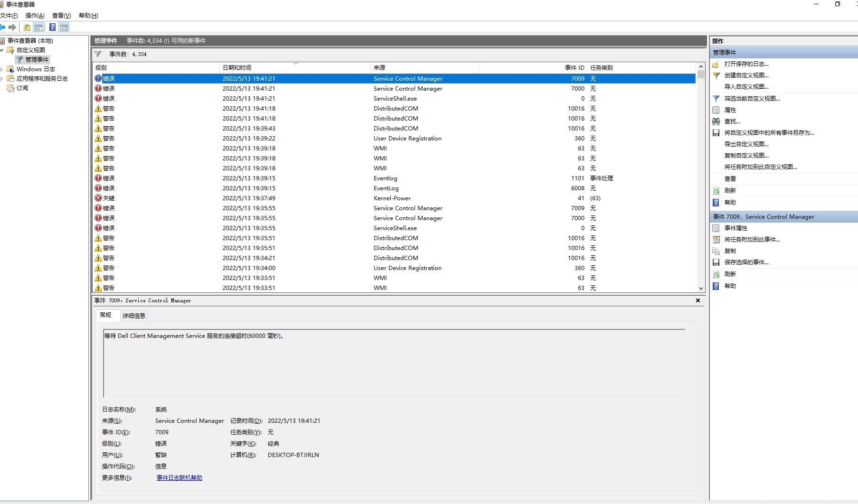Collapse the 事件 7009, Service Control Manager section header

(784, 217)
